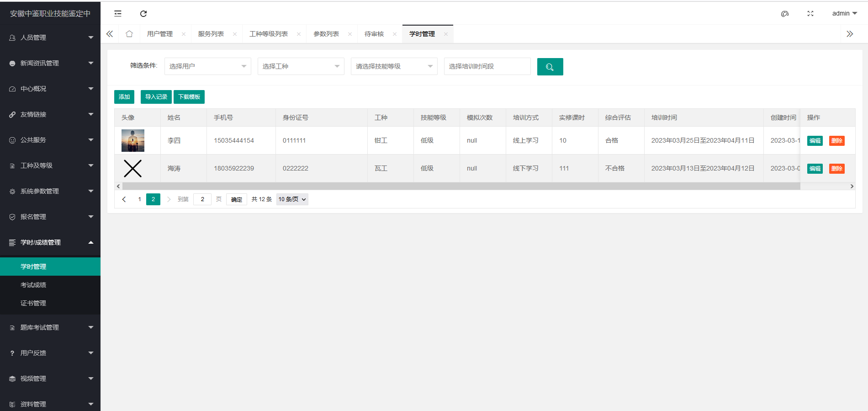The height and width of the screenshot is (411, 868).
Task: Click the 导入记录 button
Action: (156, 97)
